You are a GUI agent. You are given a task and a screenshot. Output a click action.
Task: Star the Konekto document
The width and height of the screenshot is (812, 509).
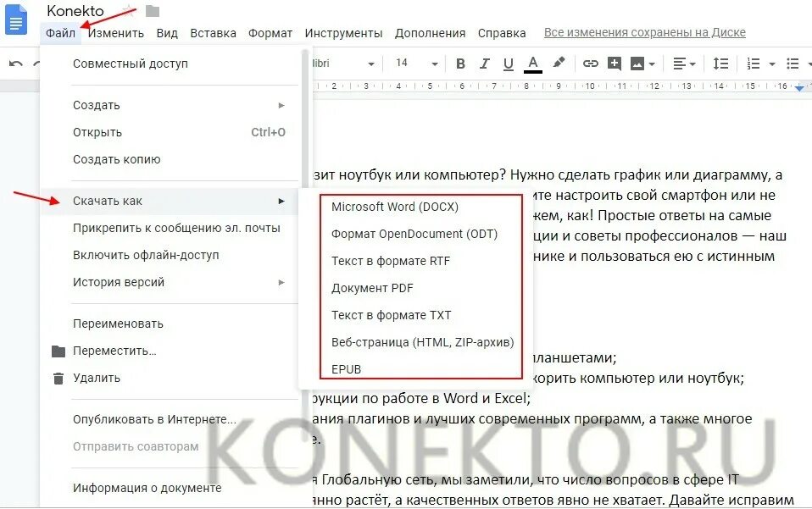click(x=127, y=10)
